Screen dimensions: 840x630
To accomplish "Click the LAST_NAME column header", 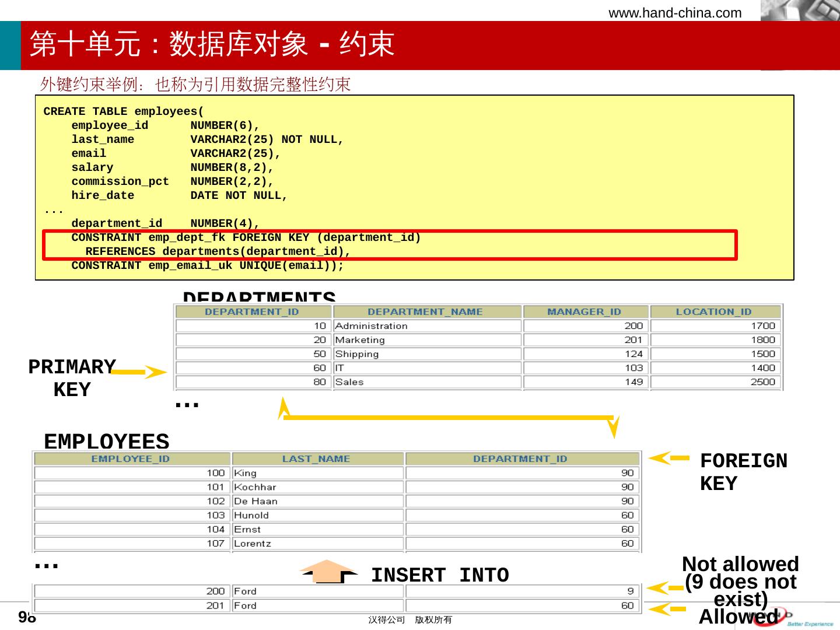I will (316, 459).
